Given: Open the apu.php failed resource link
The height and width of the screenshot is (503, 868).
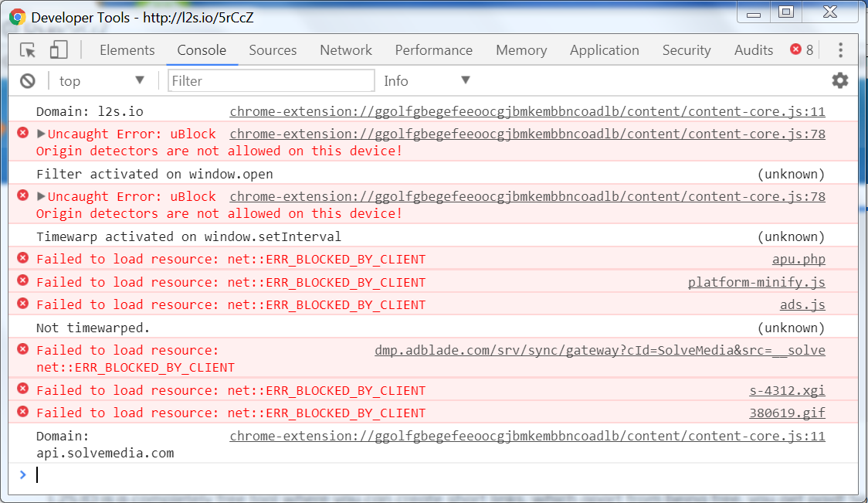Looking at the screenshot, I should (798, 259).
